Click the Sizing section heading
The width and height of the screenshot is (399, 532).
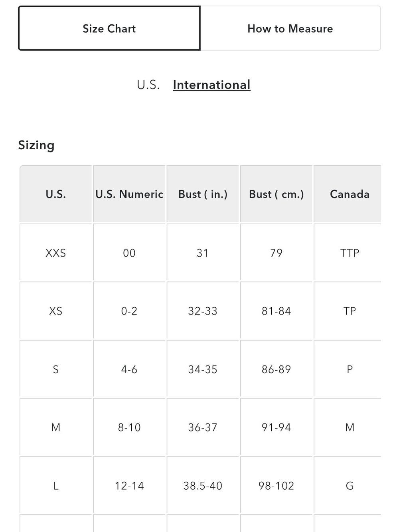[36, 145]
